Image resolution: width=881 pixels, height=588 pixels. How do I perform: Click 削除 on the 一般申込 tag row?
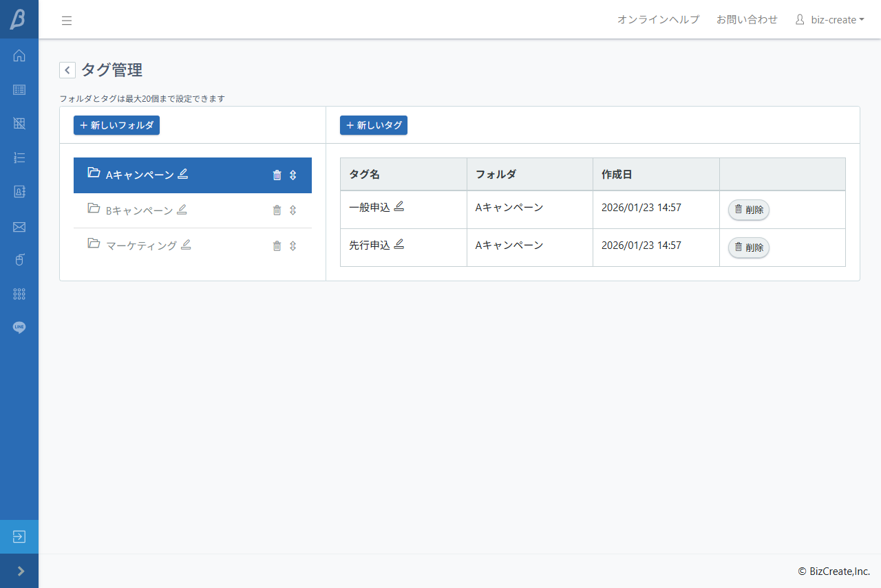click(x=748, y=210)
